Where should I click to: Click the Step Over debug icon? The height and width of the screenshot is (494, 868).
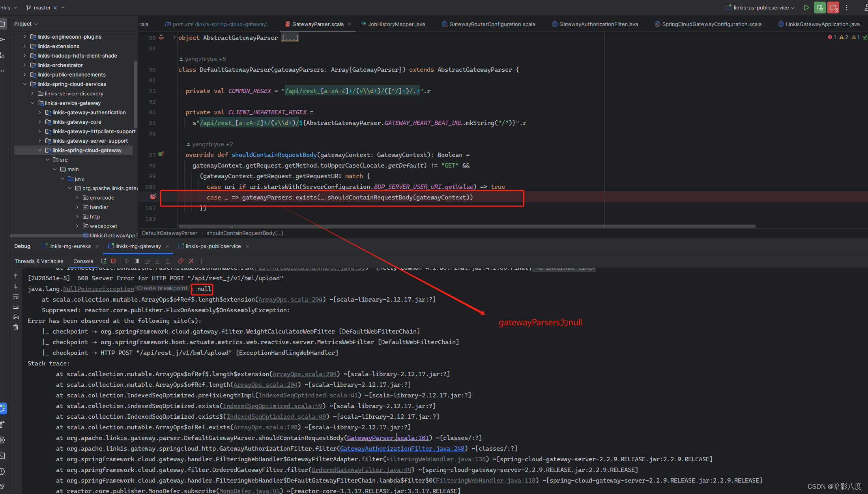click(x=147, y=261)
